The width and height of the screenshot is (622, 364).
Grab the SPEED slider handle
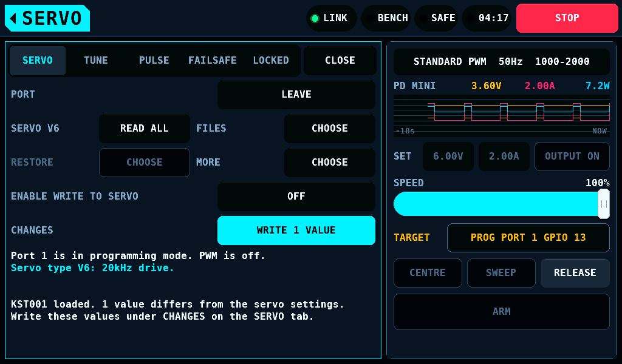click(604, 204)
